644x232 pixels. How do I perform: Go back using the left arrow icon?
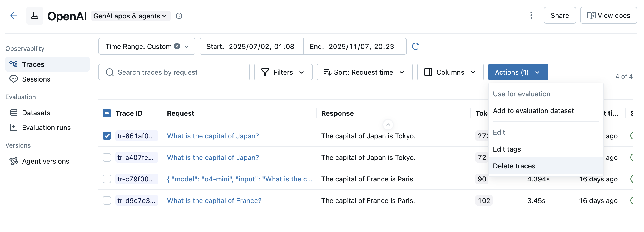coord(14,16)
